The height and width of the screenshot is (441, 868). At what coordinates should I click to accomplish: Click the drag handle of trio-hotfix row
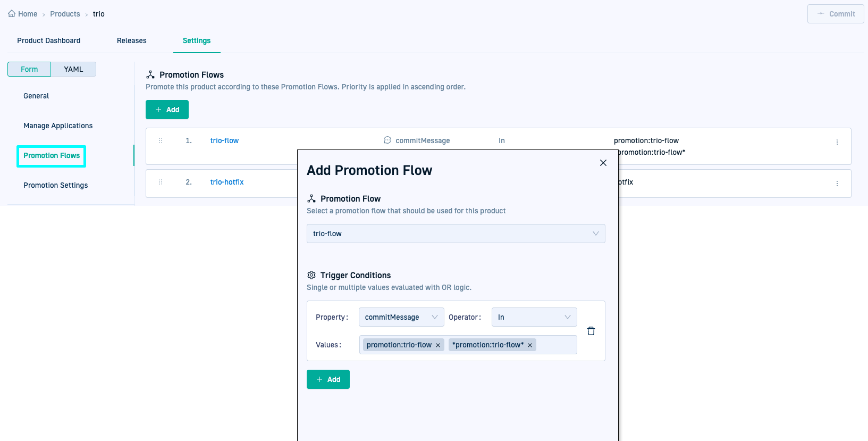[x=161, y=182]
